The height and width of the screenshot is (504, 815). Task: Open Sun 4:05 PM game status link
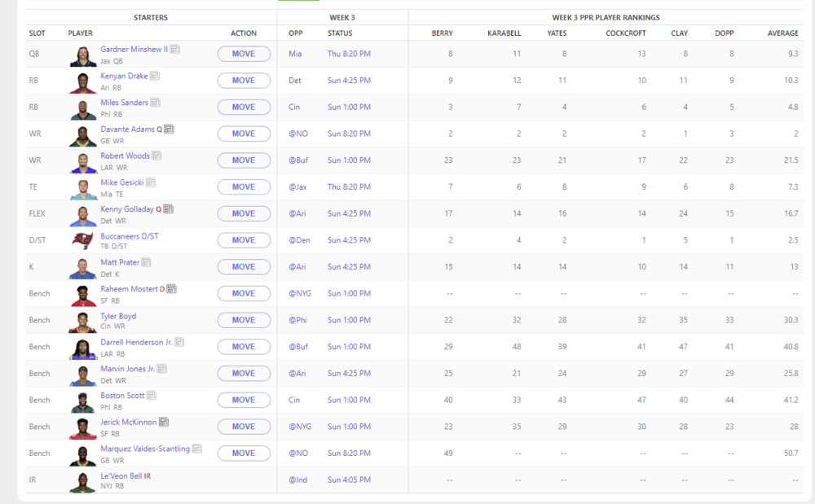(x=349, y=480)
